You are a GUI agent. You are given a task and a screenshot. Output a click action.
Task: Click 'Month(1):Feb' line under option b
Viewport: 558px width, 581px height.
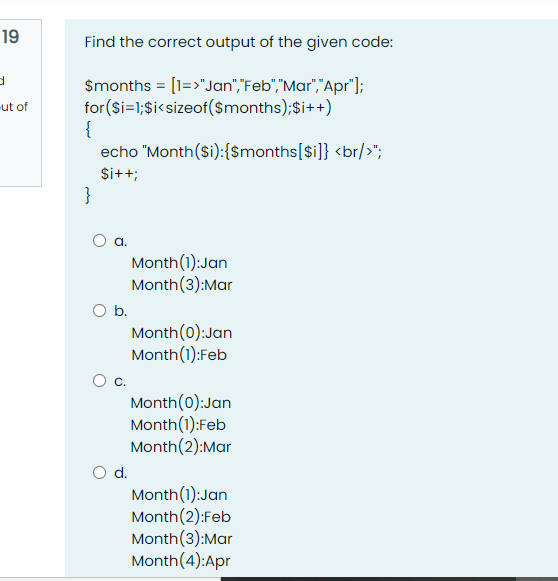point(179,355)
